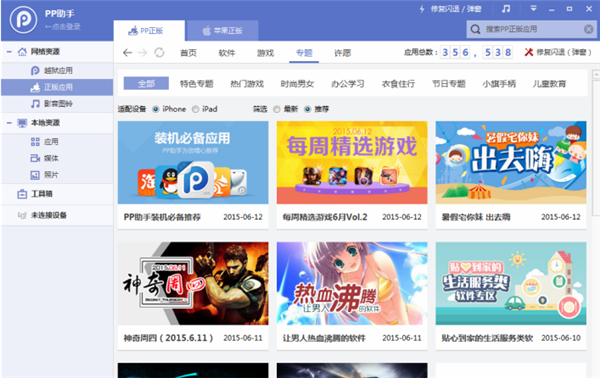Click the search magnifier icon

click(475, 29)
